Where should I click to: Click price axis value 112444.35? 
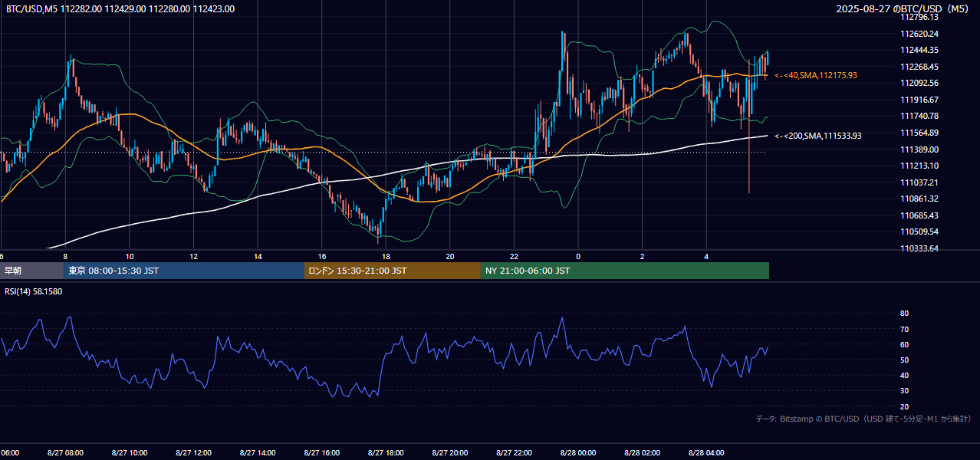(x=919, y=50)
